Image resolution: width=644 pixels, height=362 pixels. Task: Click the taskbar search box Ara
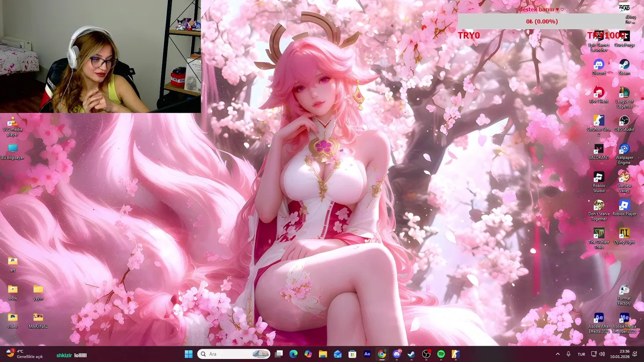click(234, 354)
